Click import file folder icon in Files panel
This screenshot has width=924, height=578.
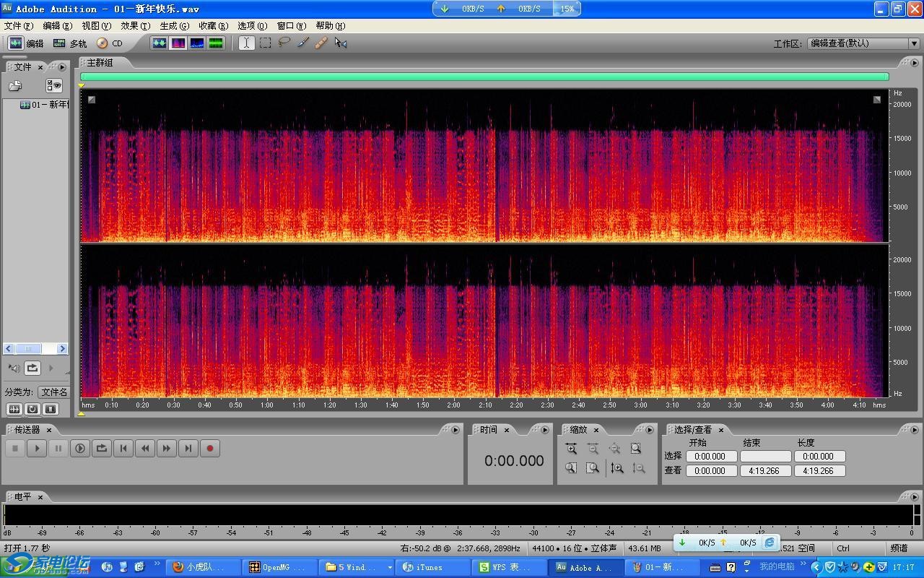click(15, 86)
